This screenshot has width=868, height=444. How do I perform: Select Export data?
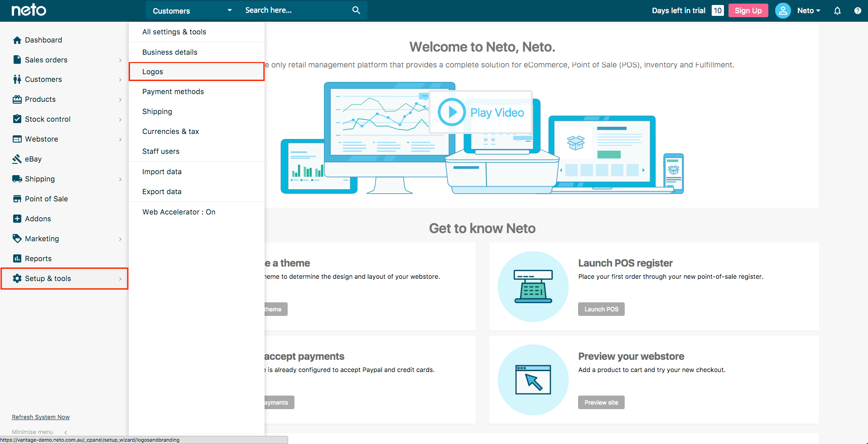(197, 191)
